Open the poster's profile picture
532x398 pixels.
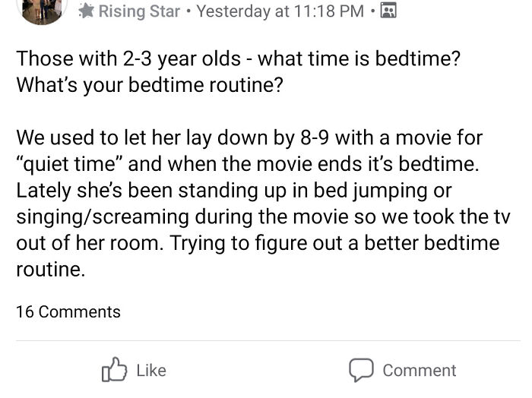42,8
